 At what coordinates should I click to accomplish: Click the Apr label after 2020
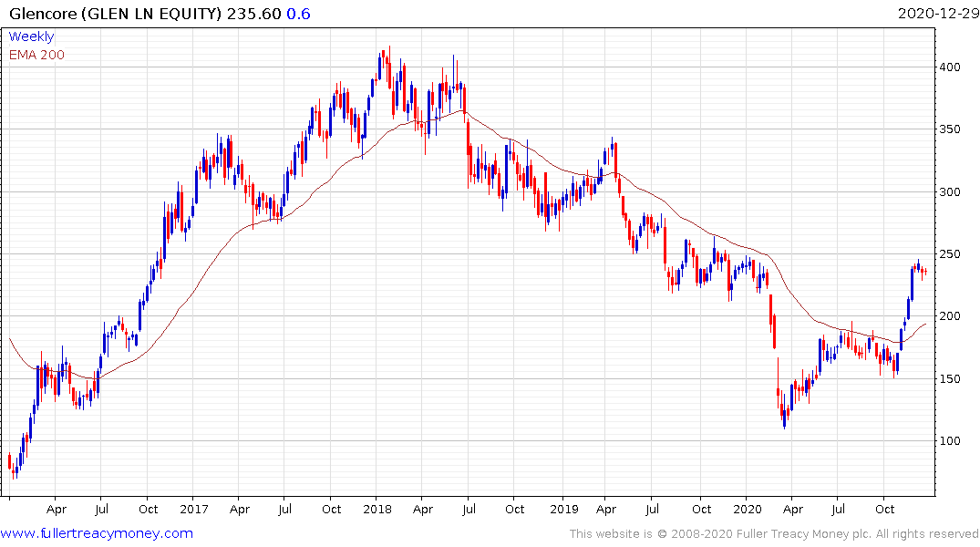click(x=793, y=509)
